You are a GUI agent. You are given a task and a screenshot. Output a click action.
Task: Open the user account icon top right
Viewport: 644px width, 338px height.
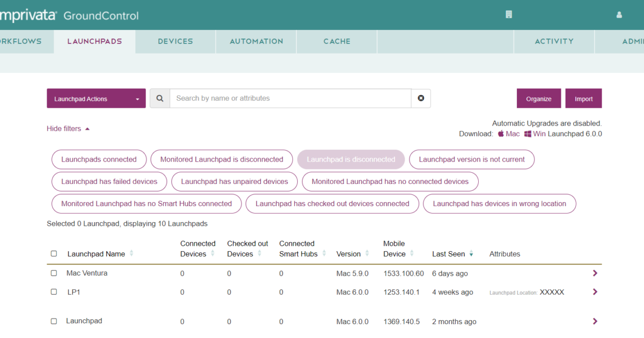click(619, 14)
